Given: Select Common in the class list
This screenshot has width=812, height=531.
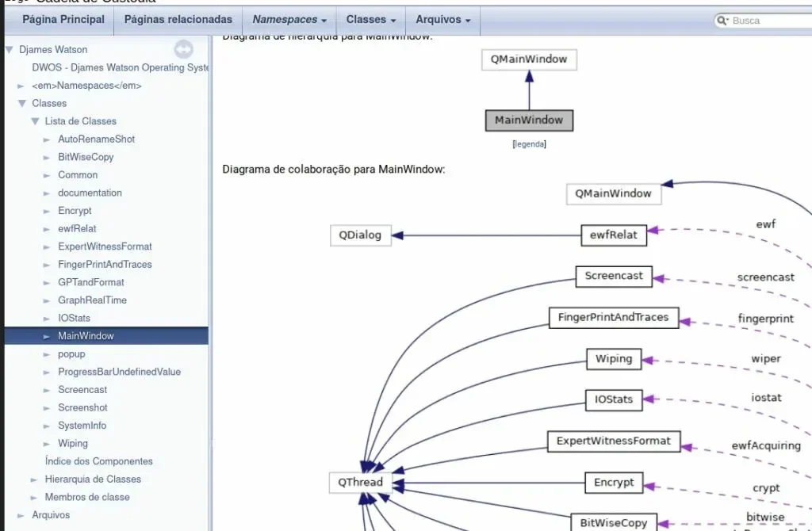Looking at the screenshot, I should pos(78,175).
